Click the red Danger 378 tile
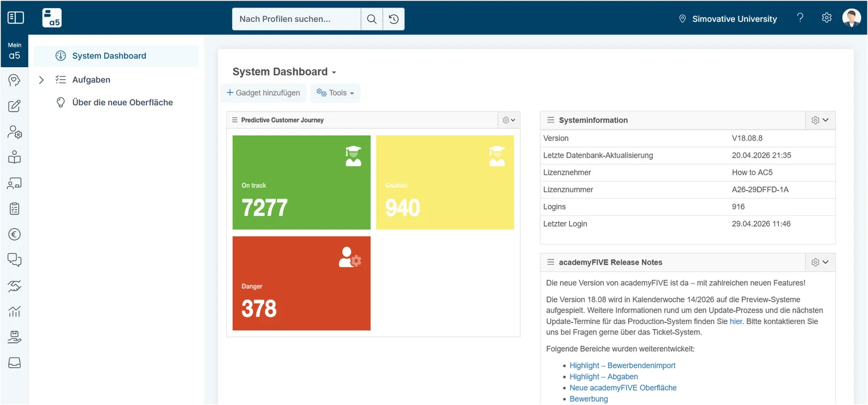868x405 pixels. [301, 283]
